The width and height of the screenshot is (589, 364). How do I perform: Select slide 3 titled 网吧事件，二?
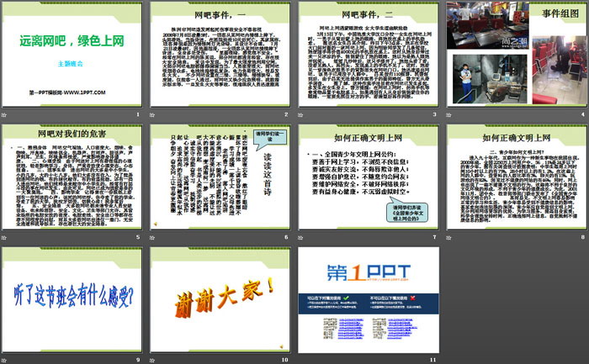pyautogui.click(x=369, y=55)
